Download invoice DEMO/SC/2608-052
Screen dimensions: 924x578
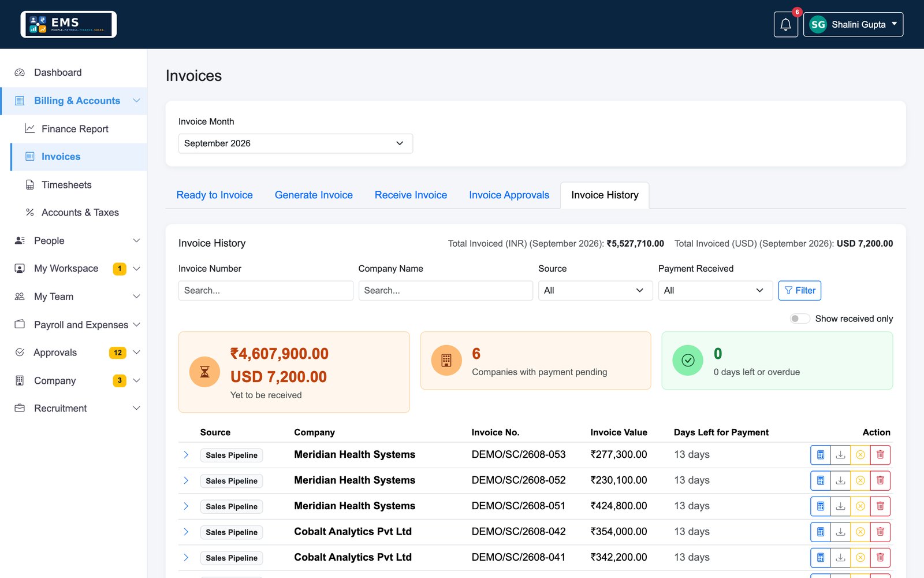pos(841,480)
